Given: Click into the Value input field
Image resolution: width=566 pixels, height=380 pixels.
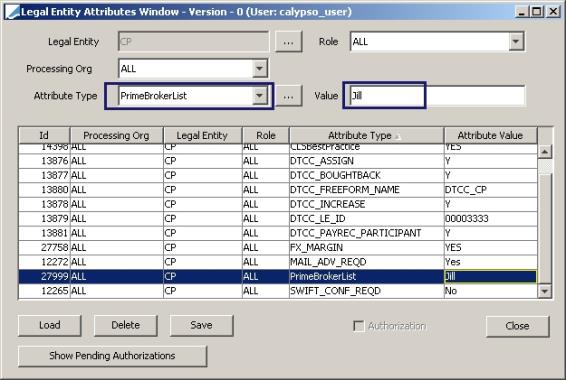Looking at the screenshot, I should point(437,96).
